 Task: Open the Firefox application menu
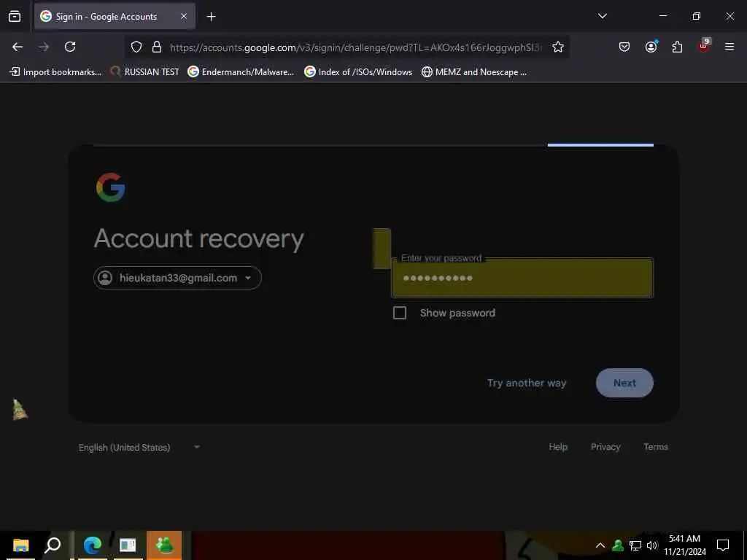coord(729,47)
